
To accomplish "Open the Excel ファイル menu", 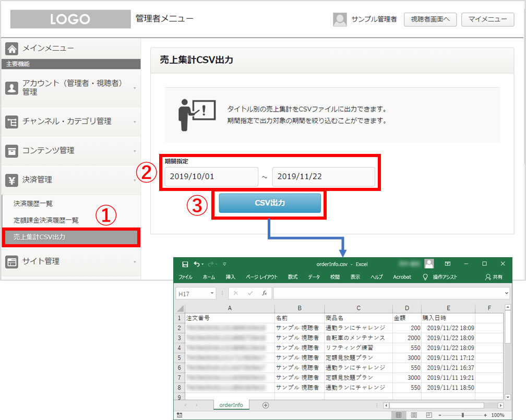I will [185, 277].
